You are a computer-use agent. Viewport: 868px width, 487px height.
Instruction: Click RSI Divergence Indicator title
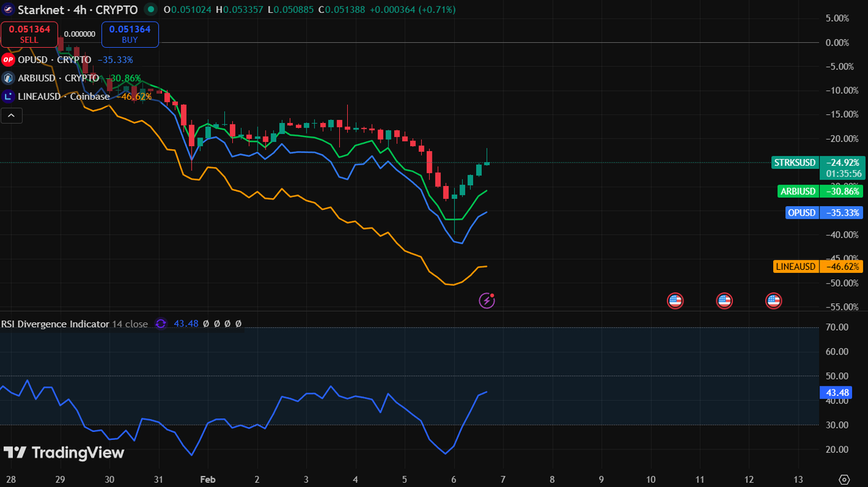click(x=55, y=324)
